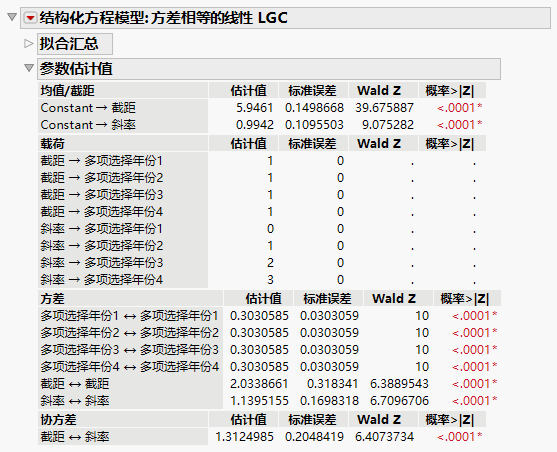This screenshot has height=452, width=557.
Task: Click the standard error 0.2048419
Action: [x=314, y=437]
